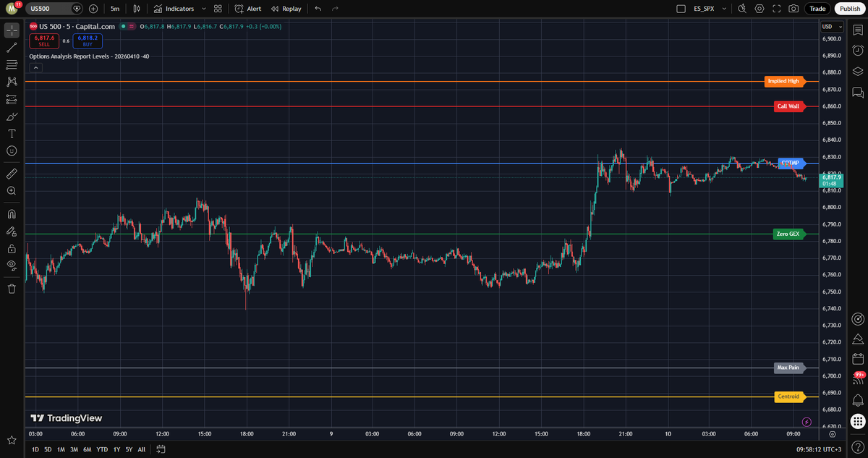
Task: Select the 5D date range
Action: click(x=48, y=449)
